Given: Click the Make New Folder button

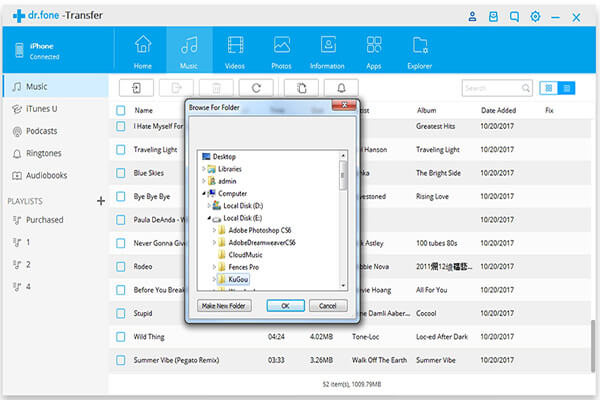Looking at the screenshot, I should point(225,305).
